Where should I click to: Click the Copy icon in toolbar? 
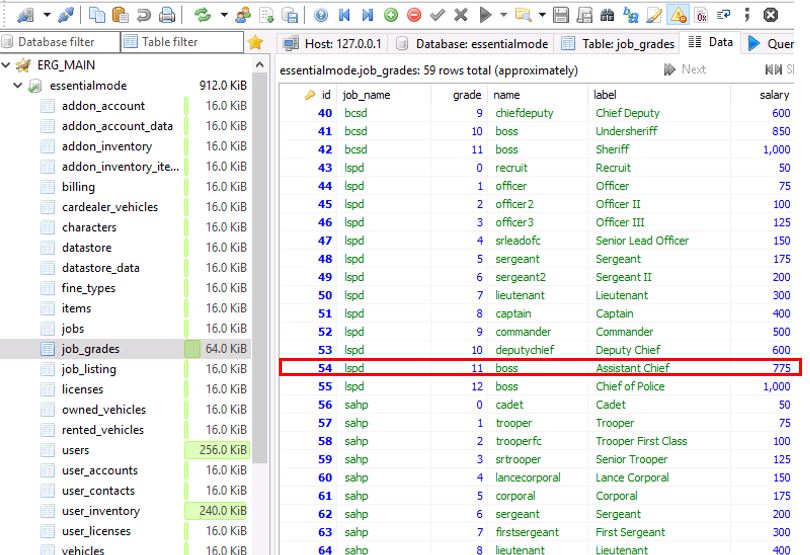point(97,15)
